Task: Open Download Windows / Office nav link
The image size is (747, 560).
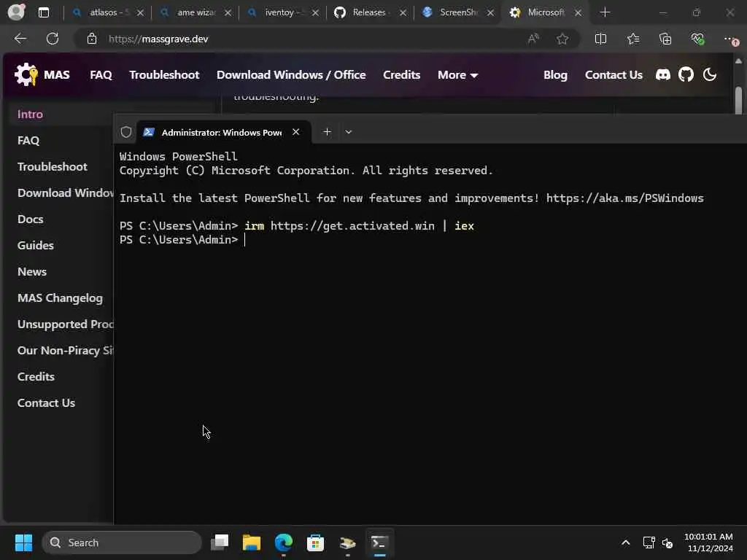Action: click(291, 75)
